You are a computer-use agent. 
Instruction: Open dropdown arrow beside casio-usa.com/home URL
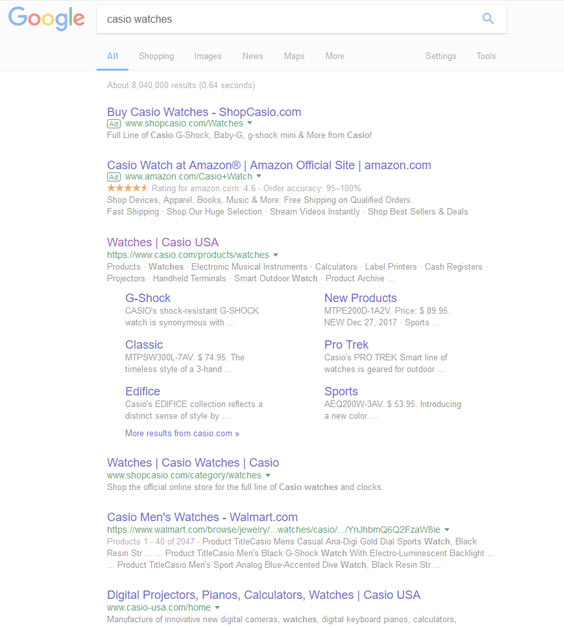click(x=217, y=608)
